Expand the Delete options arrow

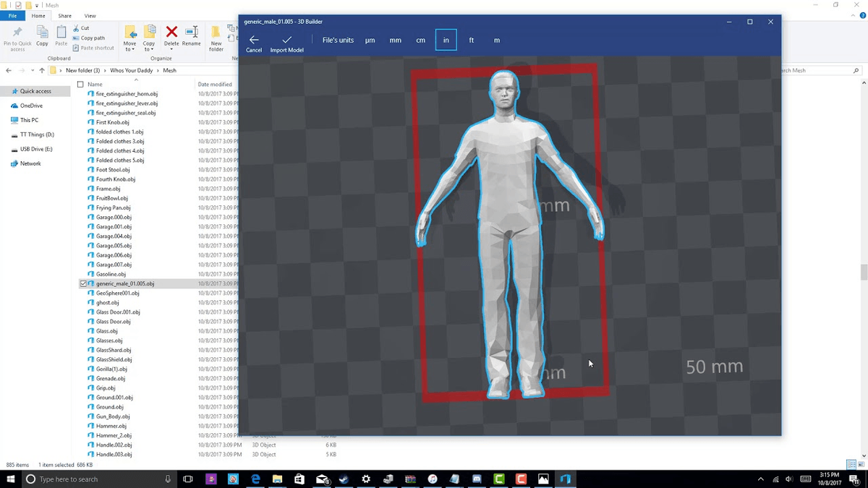pyautogui.click(x=171, y=48)
